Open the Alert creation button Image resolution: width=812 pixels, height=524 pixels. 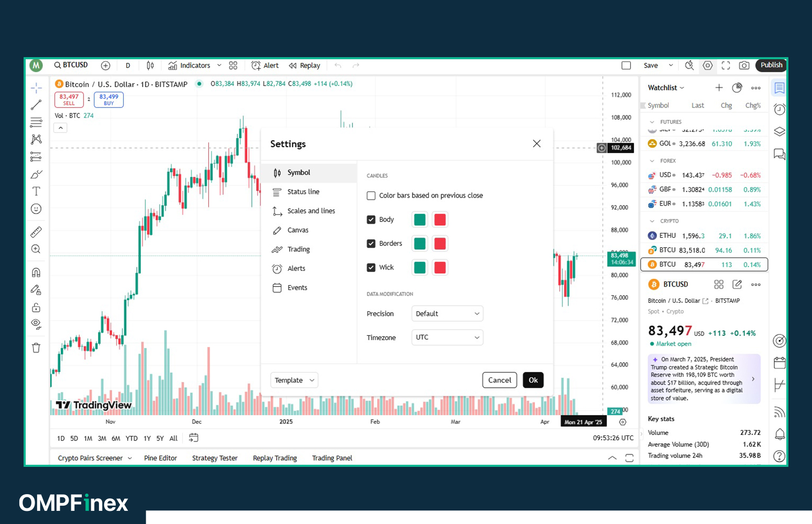[265, 65]
